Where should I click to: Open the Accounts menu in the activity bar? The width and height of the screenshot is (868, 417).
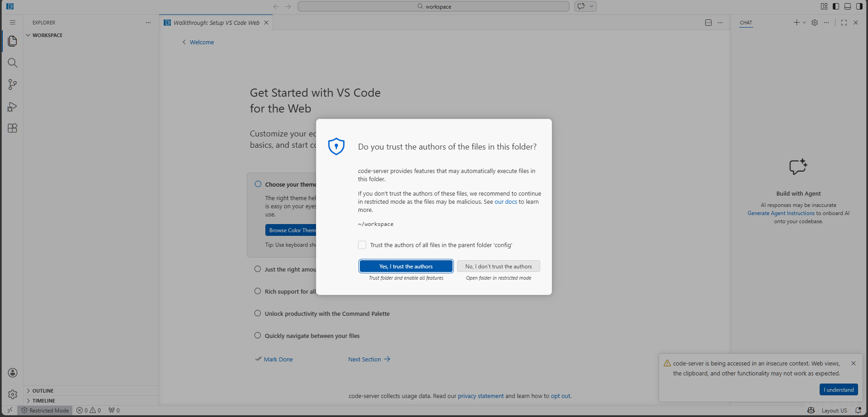pos(13,373)
